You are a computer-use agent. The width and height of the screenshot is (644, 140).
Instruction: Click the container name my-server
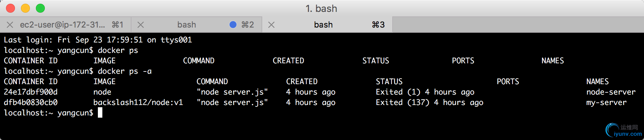tap(607, 102)
